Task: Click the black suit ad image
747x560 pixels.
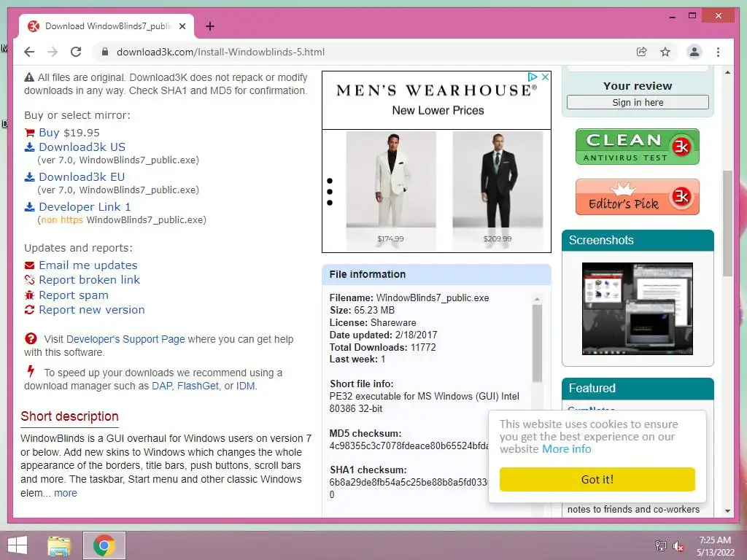Action: click(x=498, y=179)
